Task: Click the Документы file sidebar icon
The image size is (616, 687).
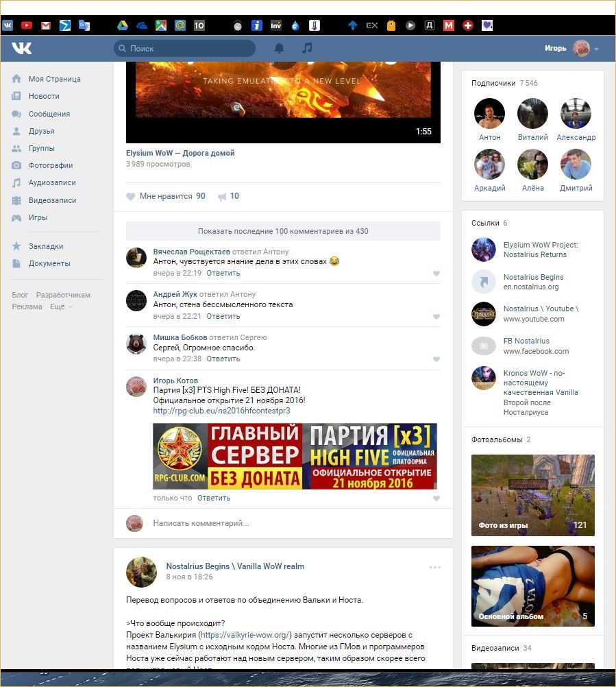Action: pos(16,263)
